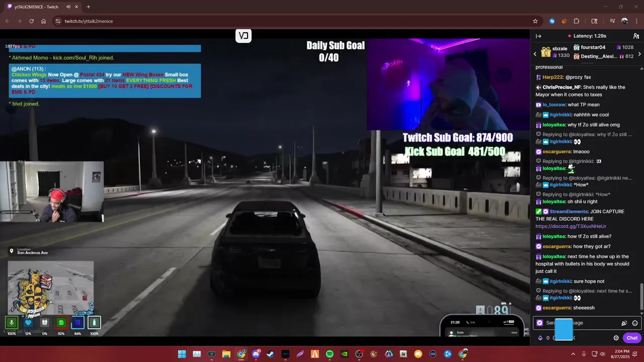Open OBS Studio from taskbar
The height and width of the screenshot is (362, 644).
tap(359, 354)
